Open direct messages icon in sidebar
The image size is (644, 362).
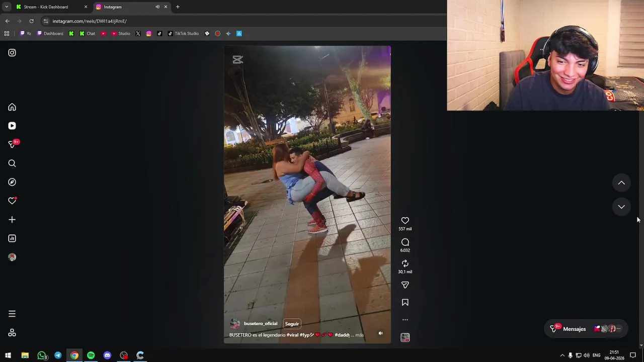(12, 144)
